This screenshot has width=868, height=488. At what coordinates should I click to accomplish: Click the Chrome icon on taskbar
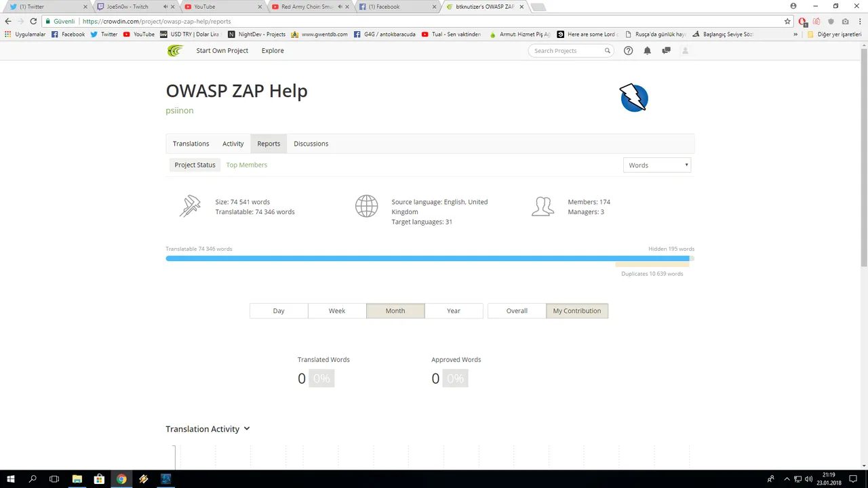121,479
